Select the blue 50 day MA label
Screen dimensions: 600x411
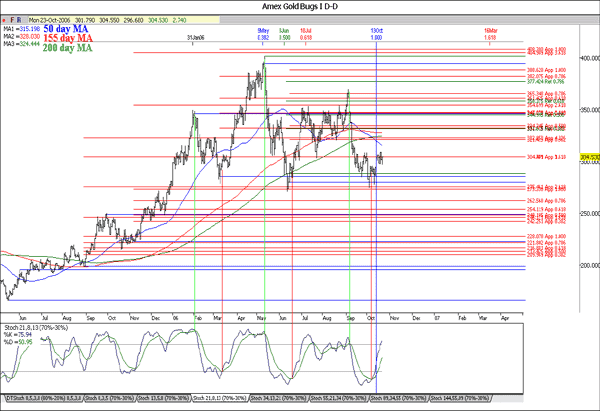[x=66, y=29]
